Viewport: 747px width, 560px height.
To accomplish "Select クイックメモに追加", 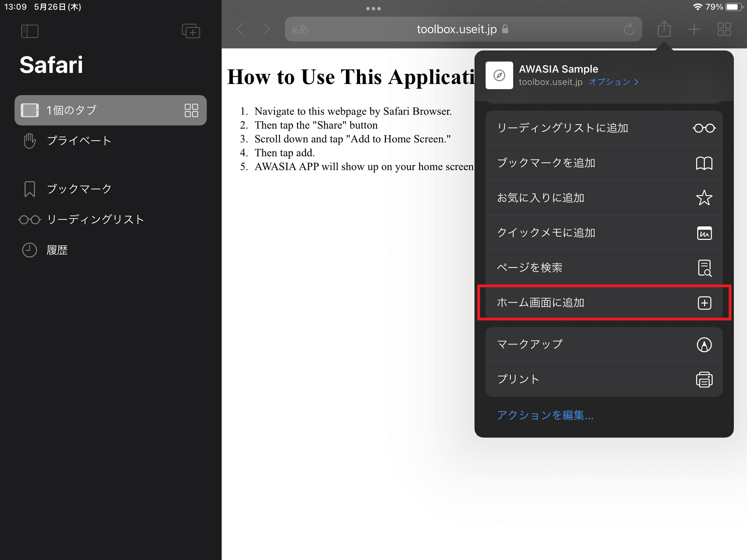I will (x=604, y=233).
